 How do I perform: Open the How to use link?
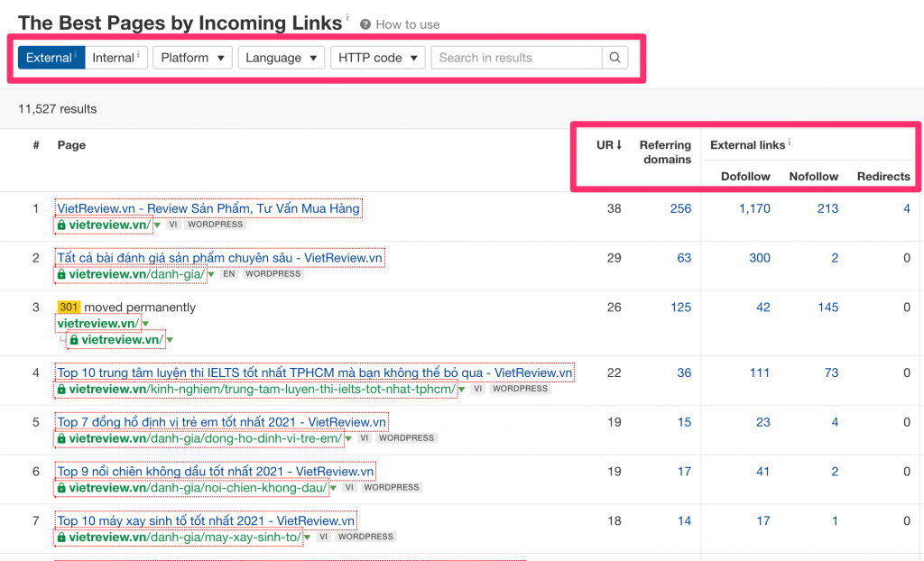tap(408, 24)
